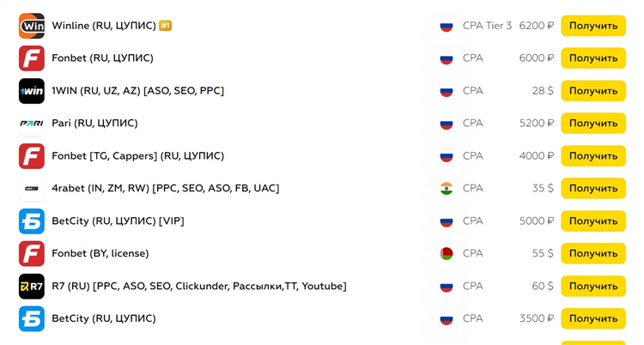Click the 4rabet logo icon
Image resolution: width=644 pixels, height=345 pixels.
coord(32,189)
